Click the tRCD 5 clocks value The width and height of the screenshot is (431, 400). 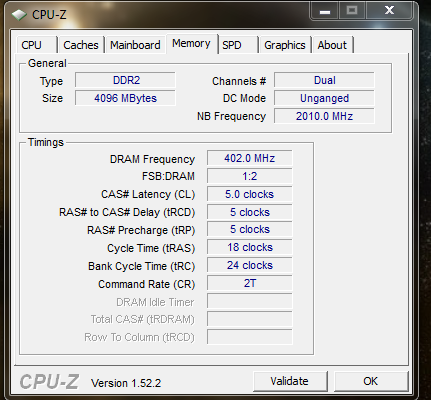pos(250,212)
